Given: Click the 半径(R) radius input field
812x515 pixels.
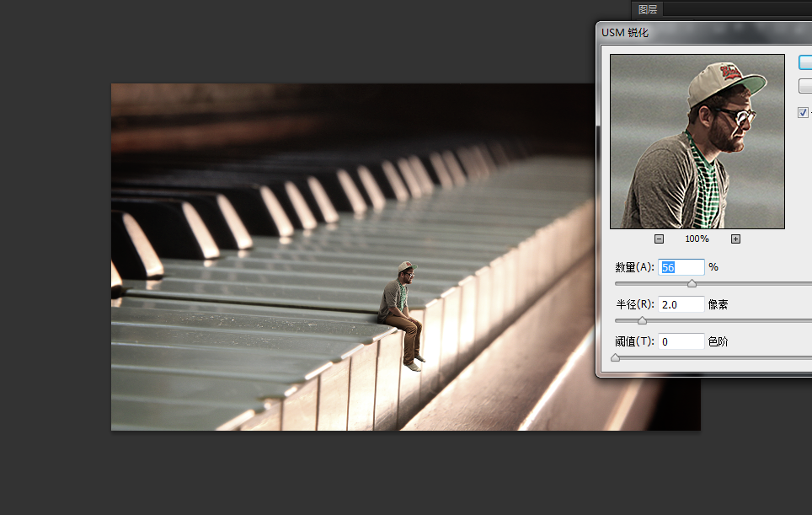Looking at the screenshot, I should (x=681, y=304).
